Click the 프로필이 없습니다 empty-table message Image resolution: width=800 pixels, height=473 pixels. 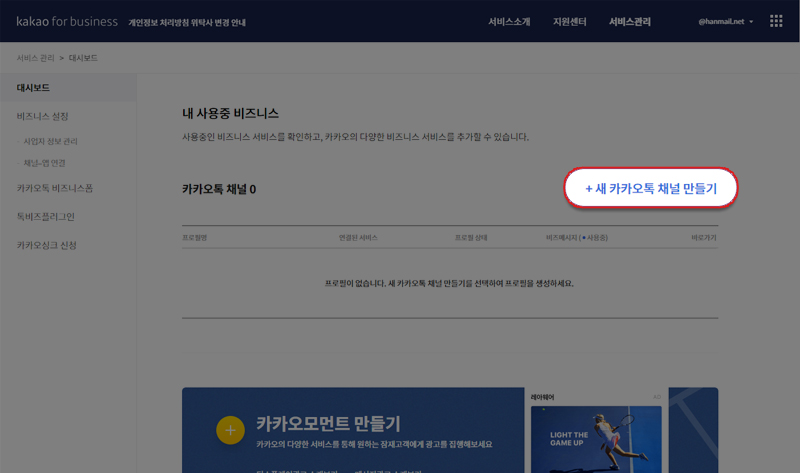tap(449, 283)
